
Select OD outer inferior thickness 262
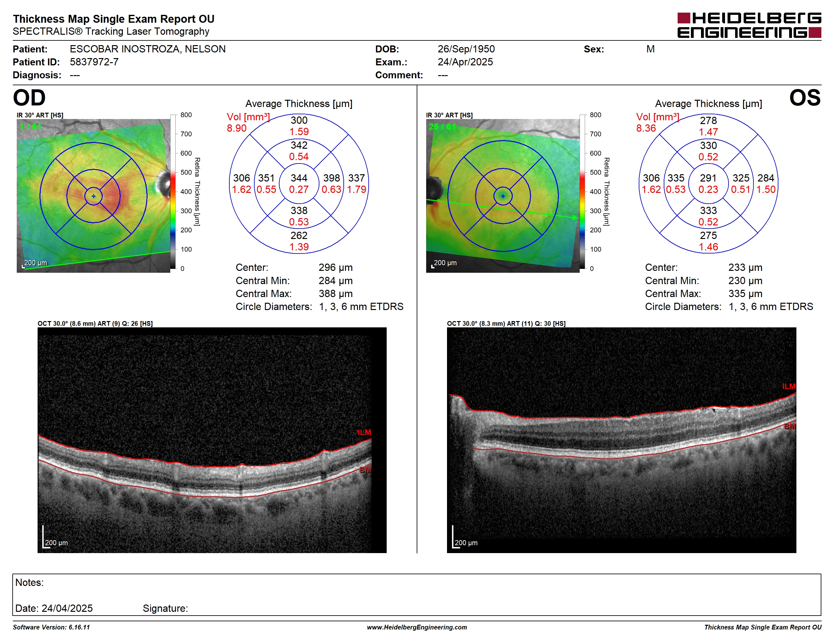click(299, 236)
